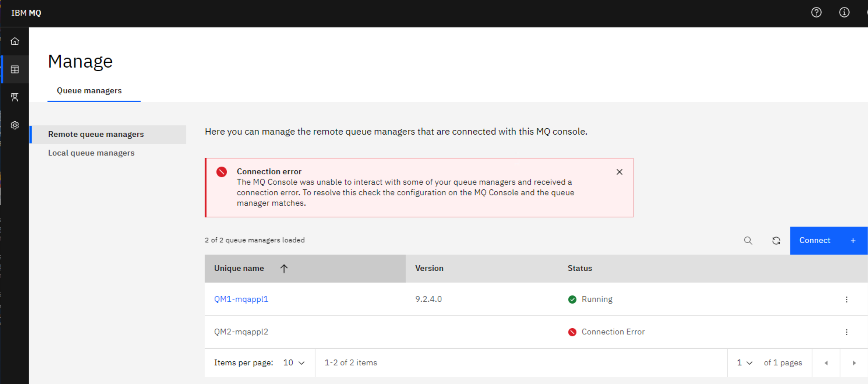Open overflow menu for QM1-mqappl1
868x384 pixels.
[846, 300]
